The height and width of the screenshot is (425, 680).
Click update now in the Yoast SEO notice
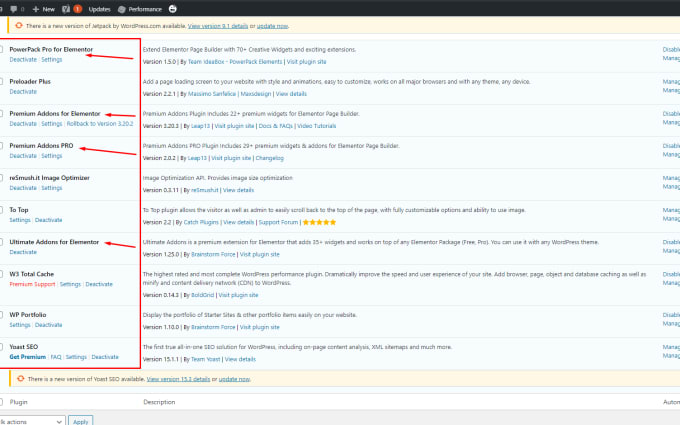click(x=234, y=379)
